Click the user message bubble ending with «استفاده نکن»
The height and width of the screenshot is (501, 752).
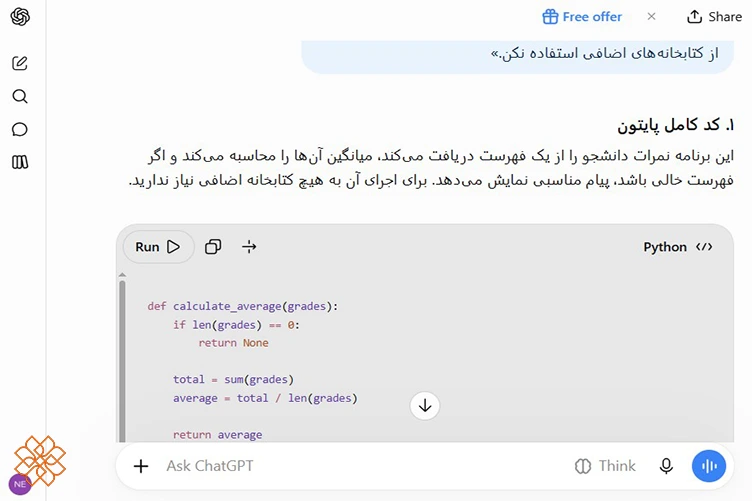517,57
